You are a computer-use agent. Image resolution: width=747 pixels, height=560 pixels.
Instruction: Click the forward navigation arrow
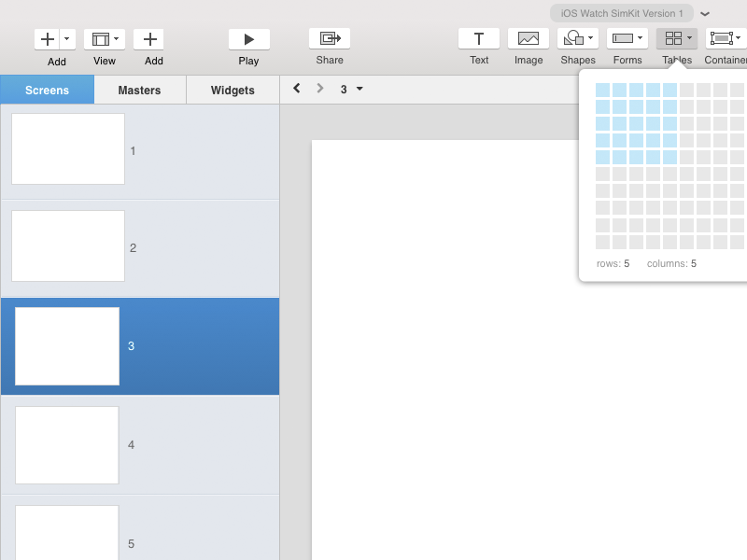pyautogui.click(x=320, y=89)
